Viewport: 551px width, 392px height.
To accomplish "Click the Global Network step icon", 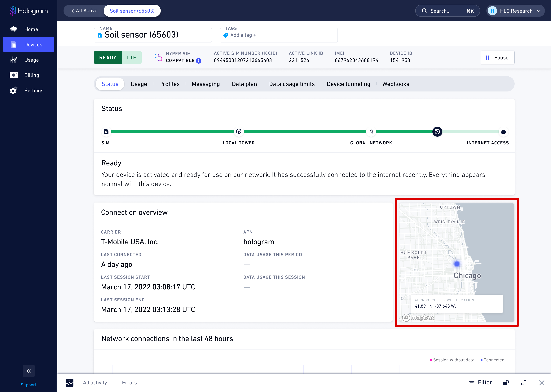I will point(371,132).
